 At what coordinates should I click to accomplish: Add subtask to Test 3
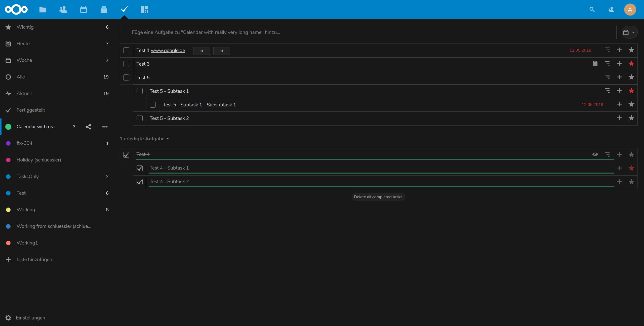[619, 64]
